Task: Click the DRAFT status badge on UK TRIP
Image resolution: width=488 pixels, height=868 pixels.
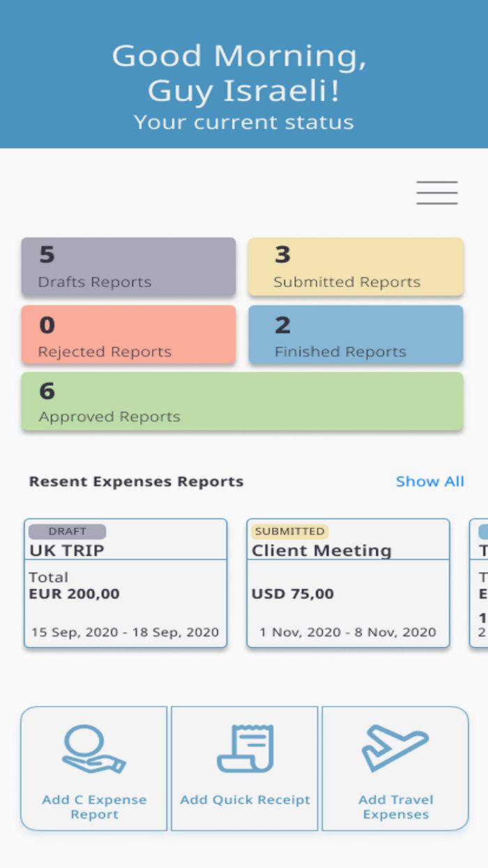Action: pyautogui.click(x=66, y=531)
